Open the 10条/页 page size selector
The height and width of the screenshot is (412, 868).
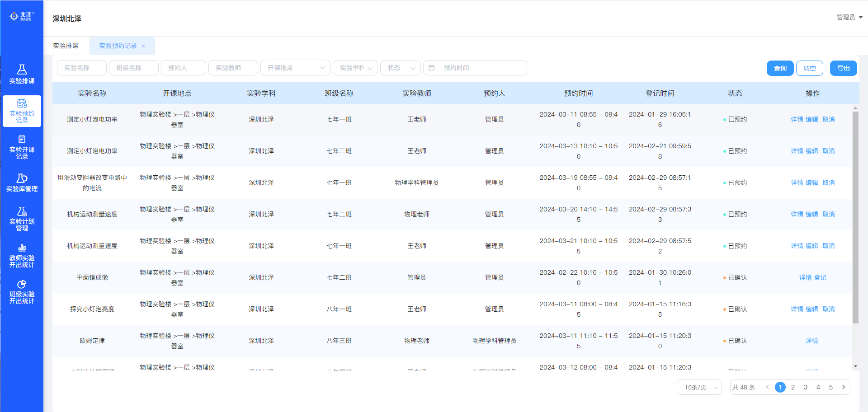699,387
